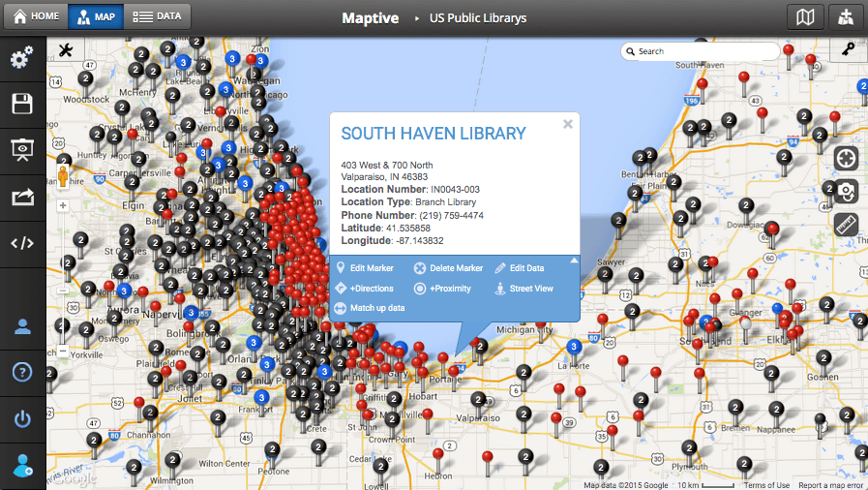
Task: Select Delete Marker in the popup
Action: click(x=449, y=268)
